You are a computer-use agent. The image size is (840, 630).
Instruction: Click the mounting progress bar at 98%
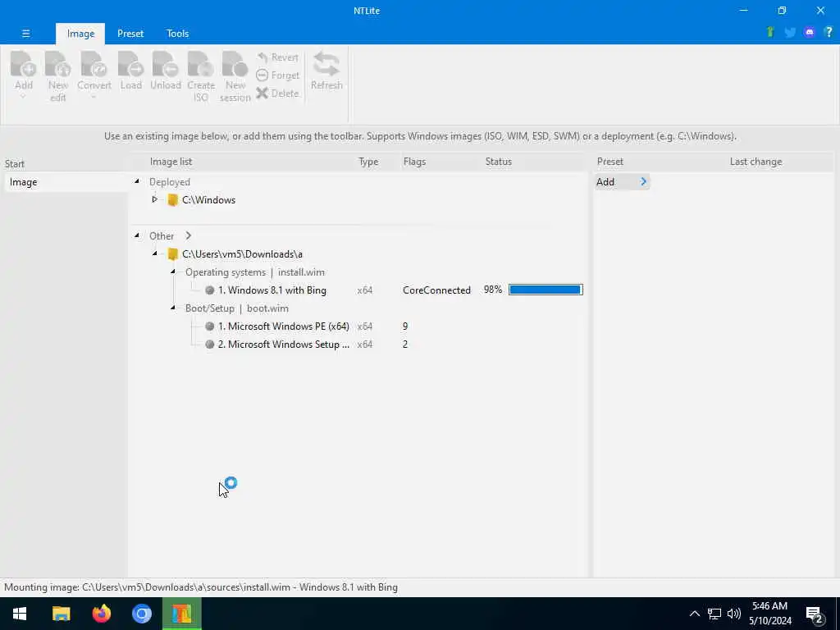click(x=546, y=290)
